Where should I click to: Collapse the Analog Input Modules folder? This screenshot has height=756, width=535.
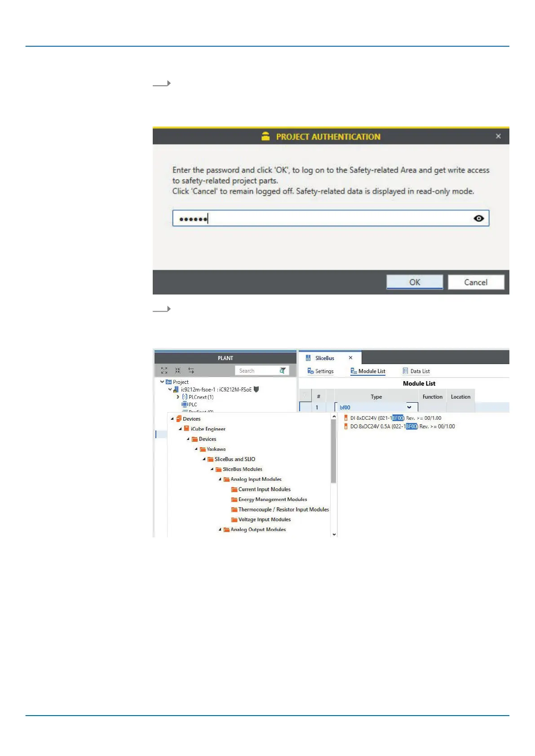click(220, 479)
